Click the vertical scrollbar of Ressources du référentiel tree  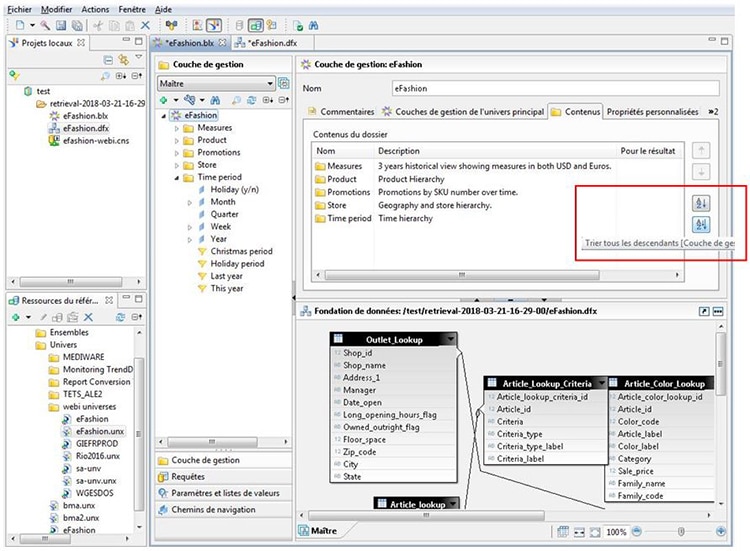139,433
